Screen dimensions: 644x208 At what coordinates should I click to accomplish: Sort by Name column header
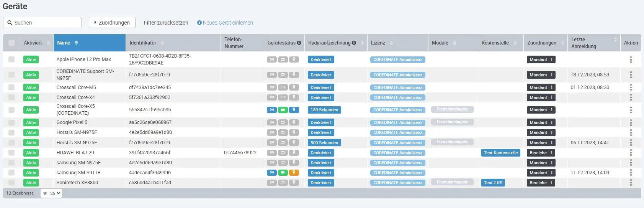(x=90, y=43)
